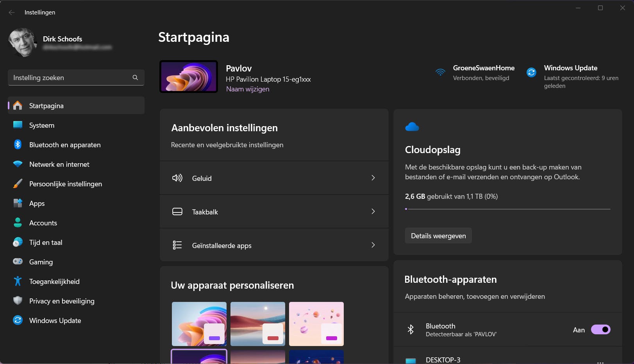Image resolution: width=634 pixels, height=364 pixels.
Task: Open the Taakbalk row chevron
Action: click(x=373, y=212)
